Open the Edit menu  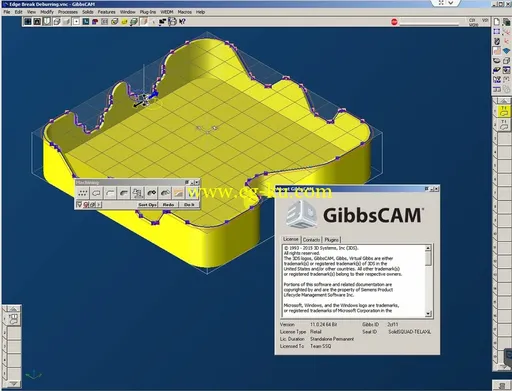18,12
